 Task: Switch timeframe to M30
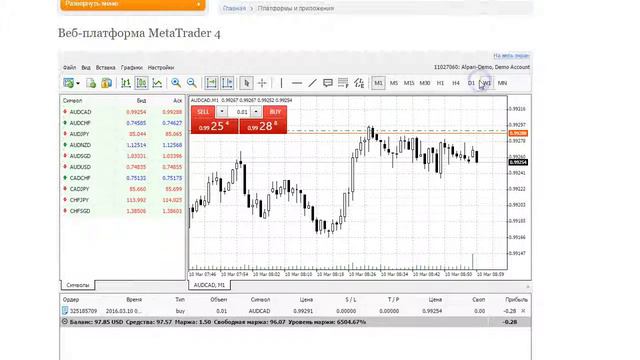coord(424,83)
